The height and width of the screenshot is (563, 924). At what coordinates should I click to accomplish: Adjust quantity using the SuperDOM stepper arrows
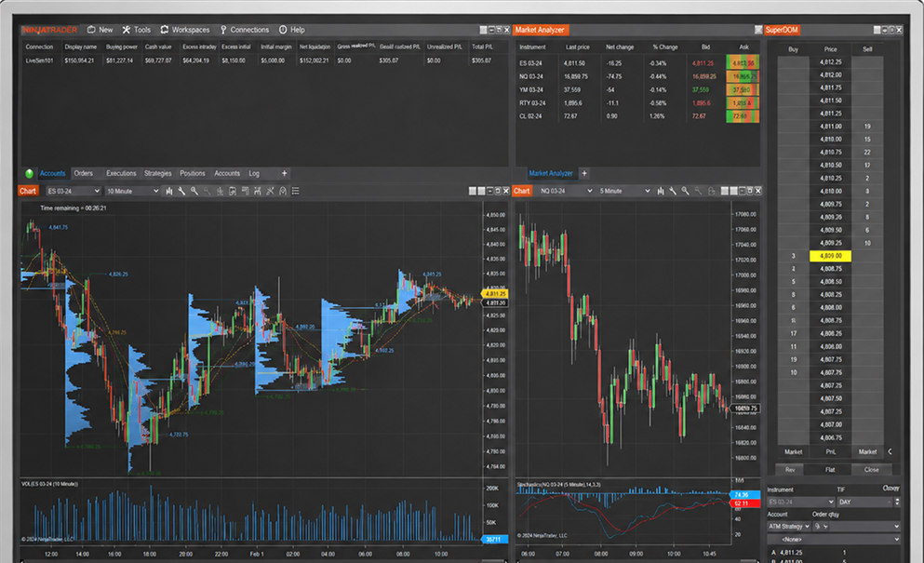(x=898, y=502)
